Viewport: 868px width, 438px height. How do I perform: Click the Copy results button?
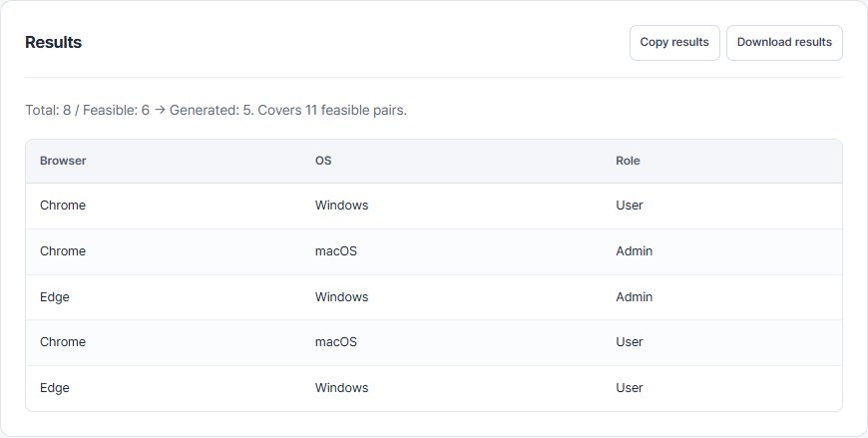coord(674,43)
